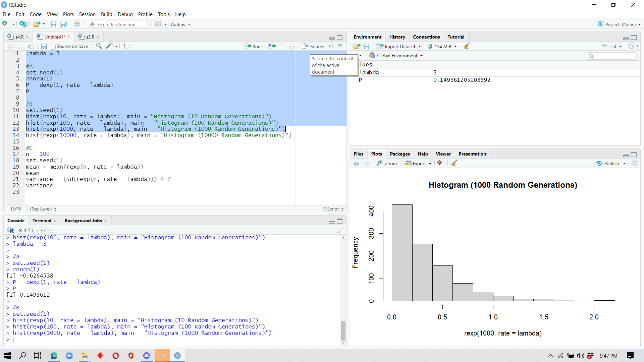Re-run the previous code region
The width and height of the screenshot is (644, 362).
(x=271, y=46)
